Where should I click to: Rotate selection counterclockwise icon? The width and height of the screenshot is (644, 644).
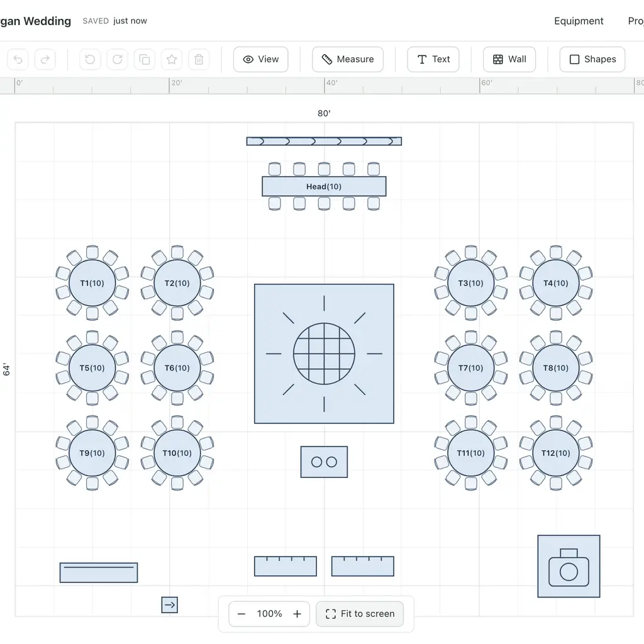(x=90, y=59)
